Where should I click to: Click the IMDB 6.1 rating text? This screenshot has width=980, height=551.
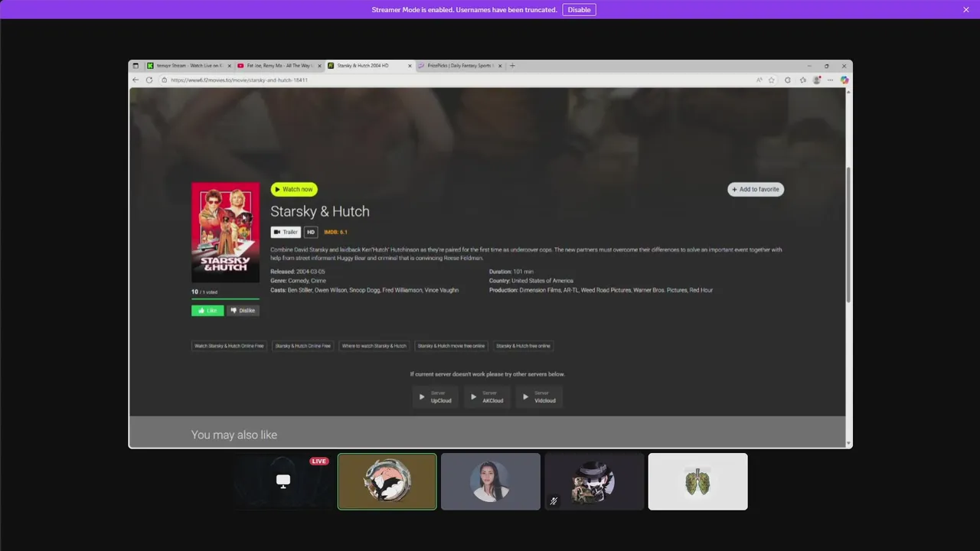tap(335, 232)
